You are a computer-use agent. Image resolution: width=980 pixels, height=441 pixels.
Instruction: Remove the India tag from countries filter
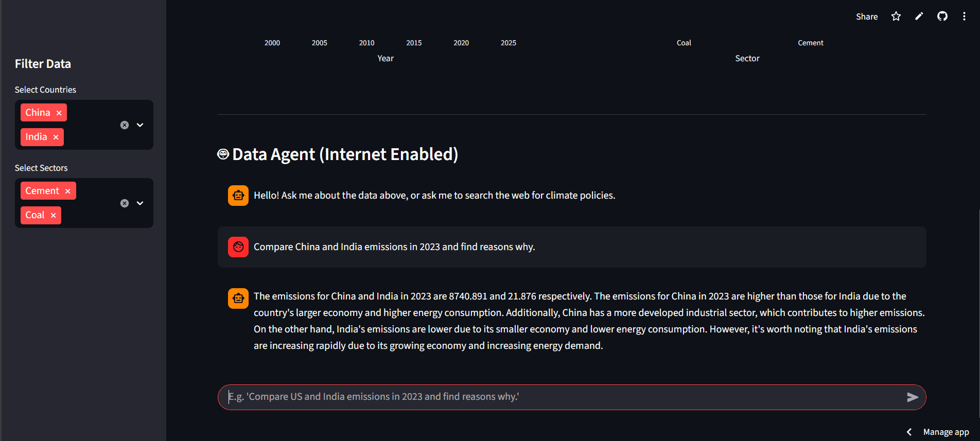(56, 137)
